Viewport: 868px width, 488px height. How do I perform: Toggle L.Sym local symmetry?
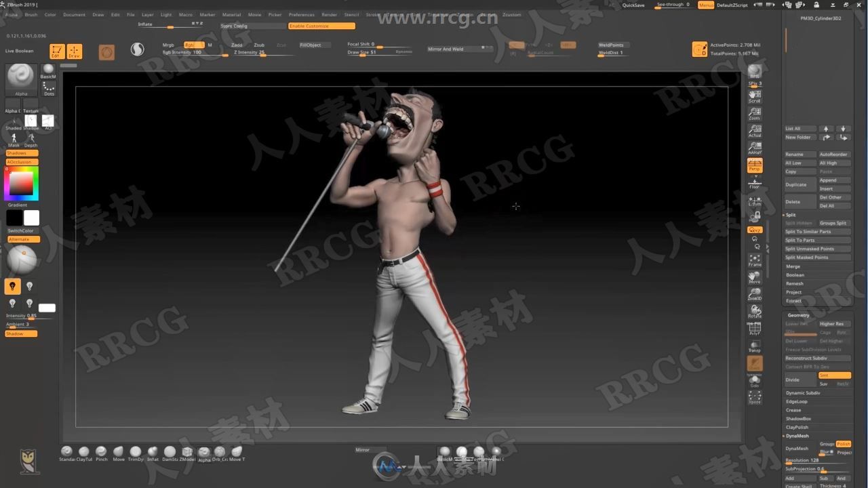coord(755,201)
